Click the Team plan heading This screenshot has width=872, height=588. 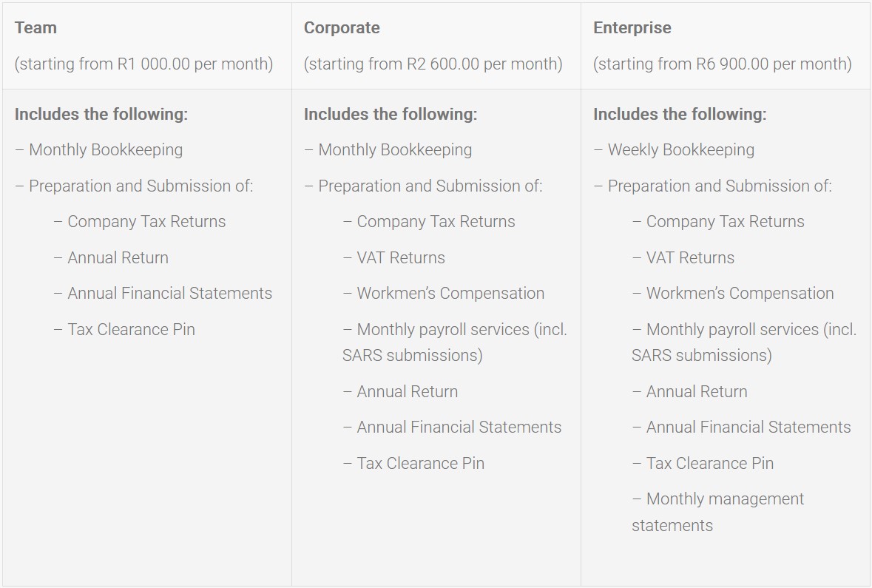pyautogui.click(x=36, y=28)
